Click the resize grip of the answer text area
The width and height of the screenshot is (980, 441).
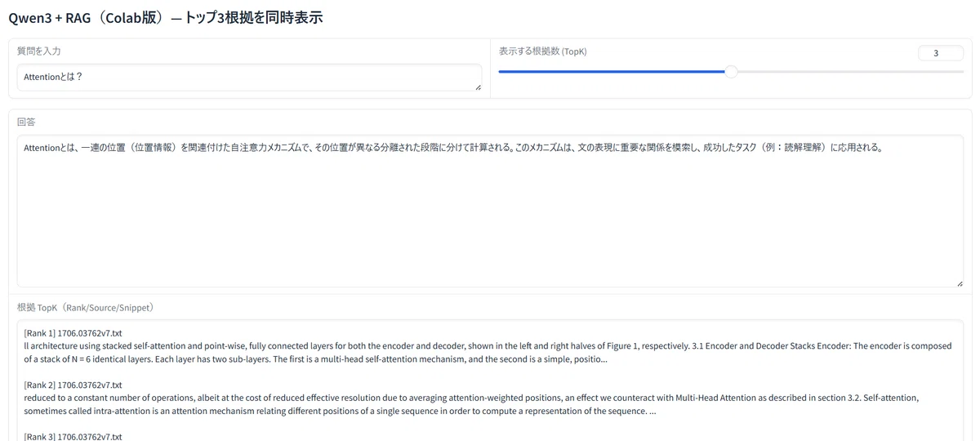[960, 283]
